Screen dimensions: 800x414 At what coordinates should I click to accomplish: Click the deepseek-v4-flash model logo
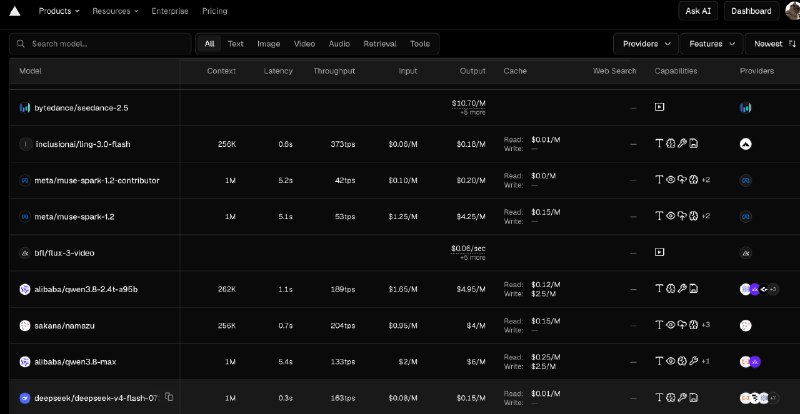25,398
